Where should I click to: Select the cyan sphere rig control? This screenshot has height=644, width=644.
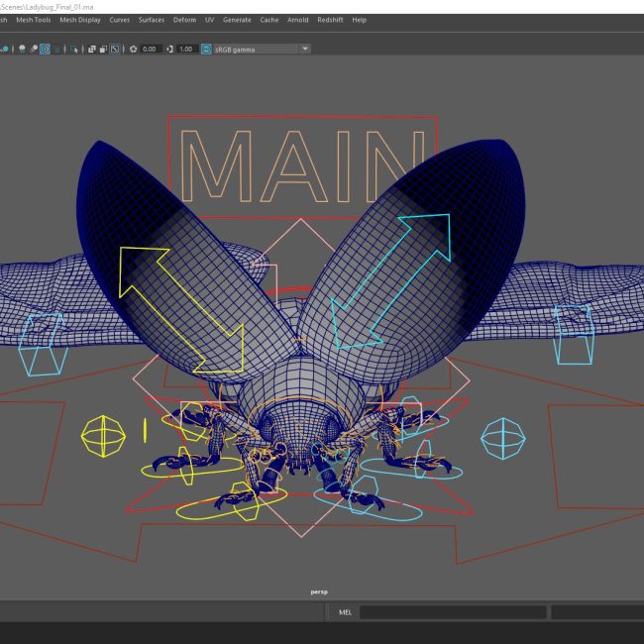[503, 439]
